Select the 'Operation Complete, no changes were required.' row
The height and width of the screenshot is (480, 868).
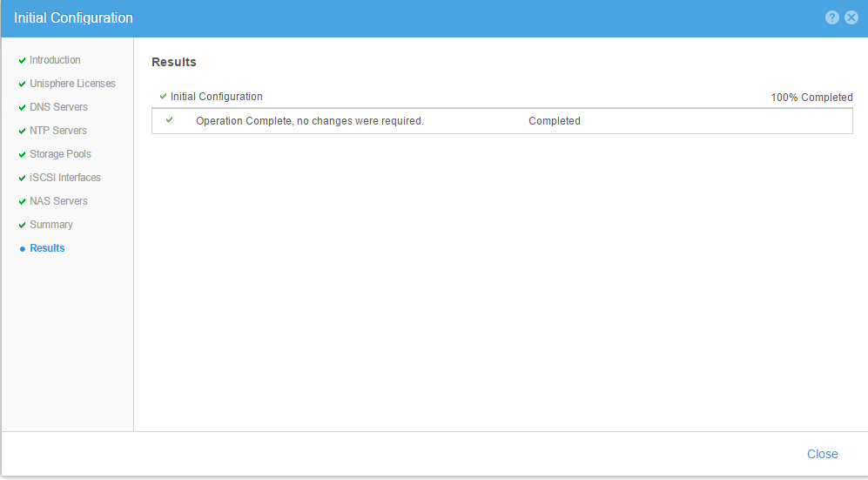(502, 121)
